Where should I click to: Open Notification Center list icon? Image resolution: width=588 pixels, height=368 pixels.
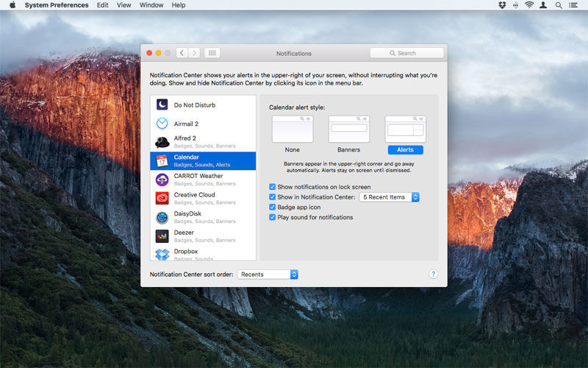click(573, 5)
